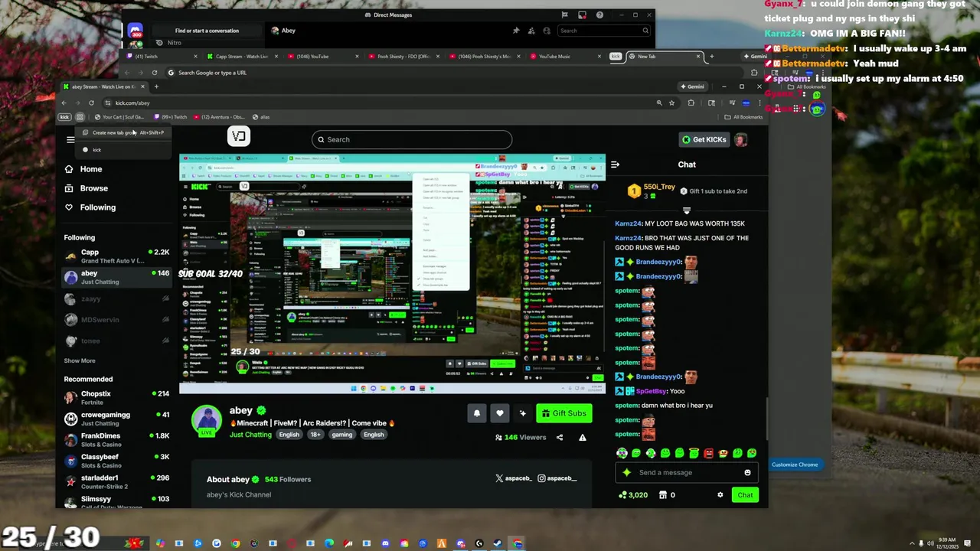Go back in front Chrome window
The width and height of the screenshot is (980, 551).
tap(64, 103)
